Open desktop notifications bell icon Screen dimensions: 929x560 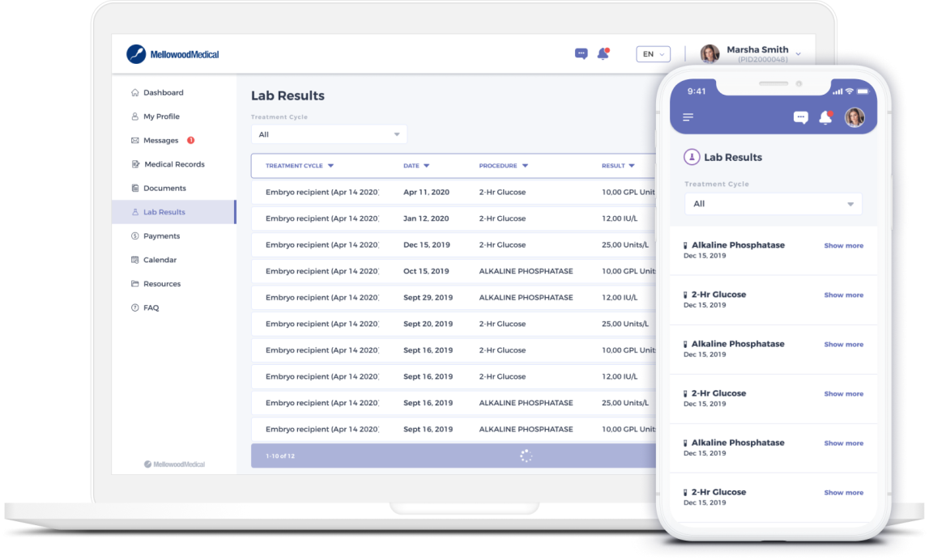point(603,54)
